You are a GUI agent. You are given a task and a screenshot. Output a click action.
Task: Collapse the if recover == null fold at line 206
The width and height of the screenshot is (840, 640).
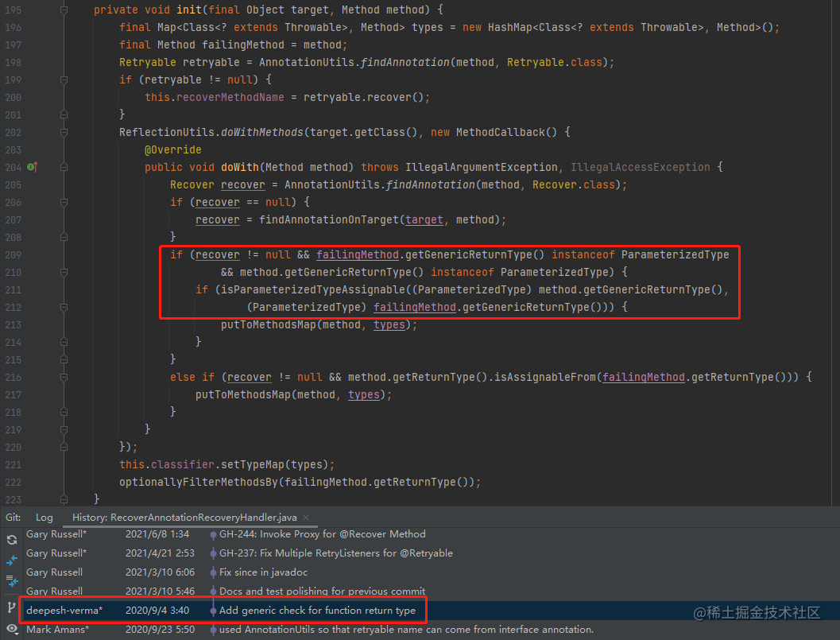coord(64,202)
